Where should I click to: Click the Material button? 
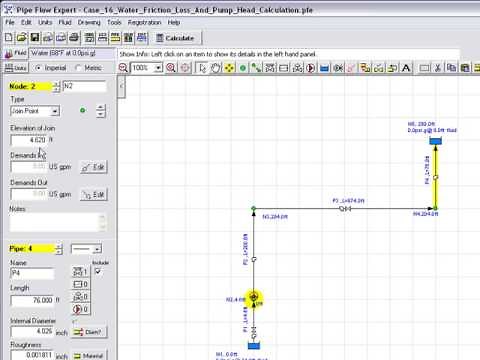coord(88,356)
